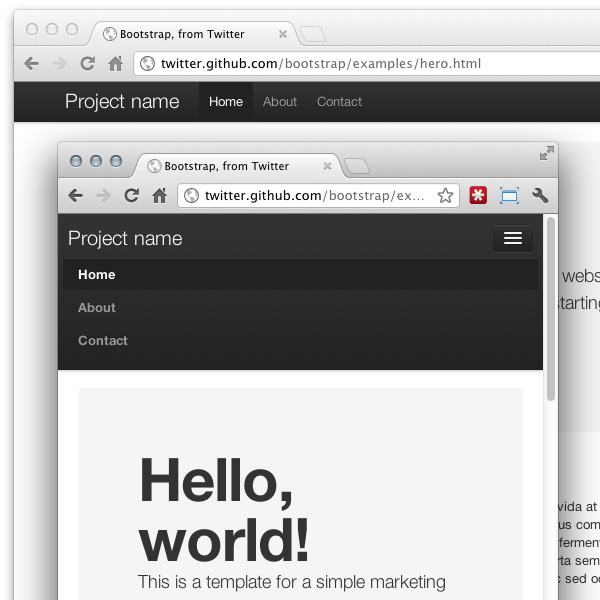Click globe site icon in front window address bar
Image resolution: width=600 pixels, height=600 pixels.
tap(191, 196)
